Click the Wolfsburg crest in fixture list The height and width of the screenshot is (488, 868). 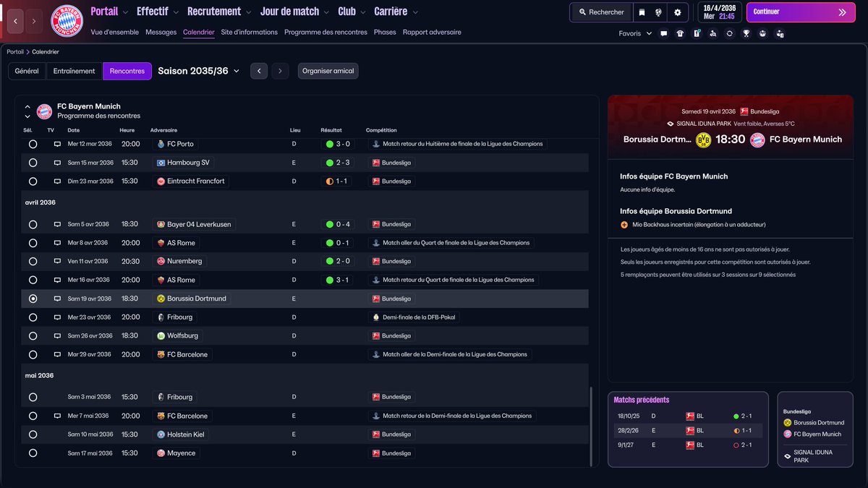click(x=161, y=335)
